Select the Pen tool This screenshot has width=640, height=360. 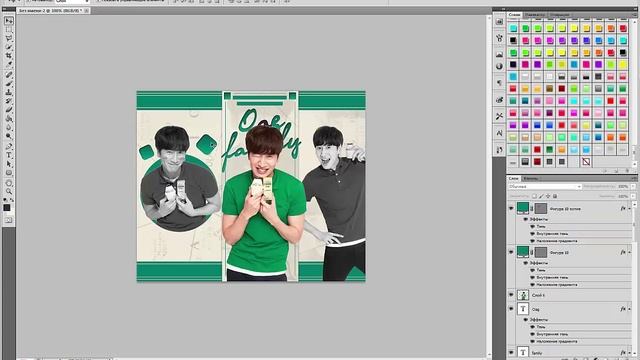[9, 147]
